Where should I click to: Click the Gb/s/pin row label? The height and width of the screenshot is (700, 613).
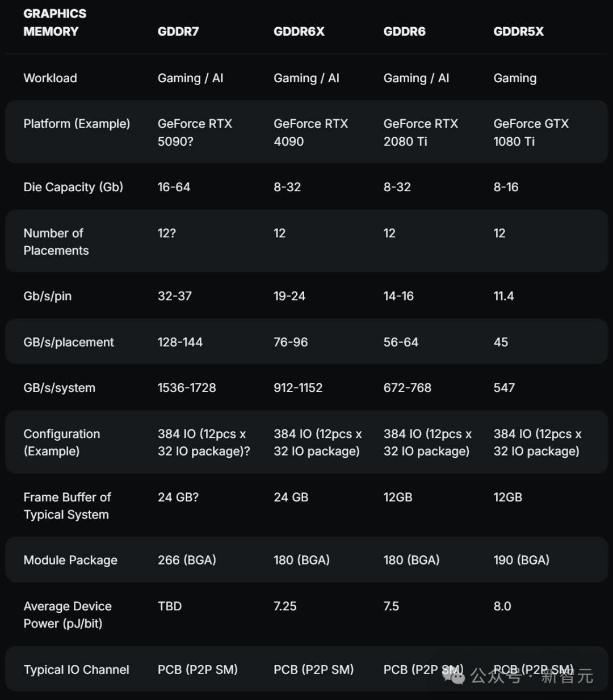click(48, 296)
